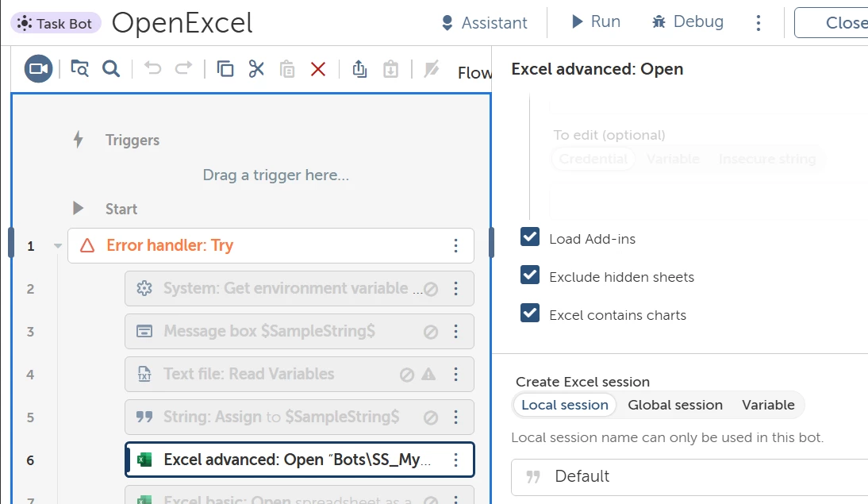
Task: Run the bot
Action: point(596,21)
